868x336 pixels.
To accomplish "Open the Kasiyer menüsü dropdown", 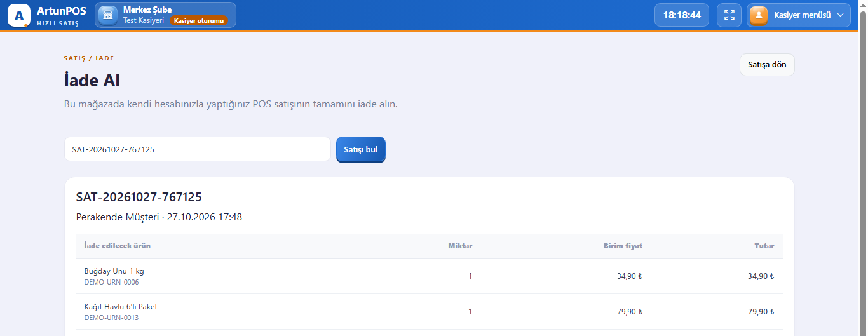I will [799, 15].
